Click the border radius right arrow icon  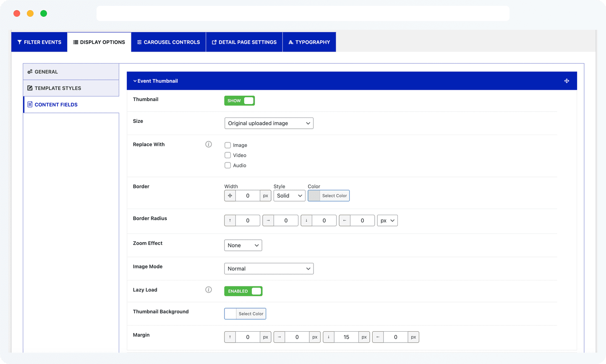(x=268, y=221)
